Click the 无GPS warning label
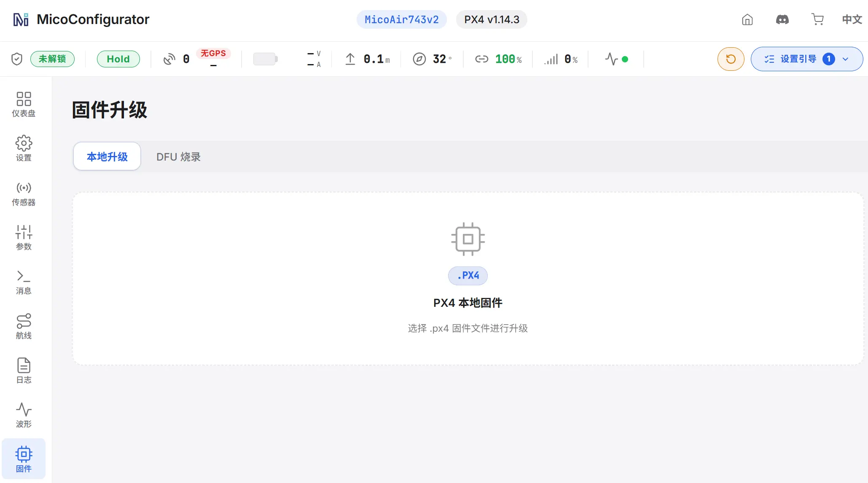868x483 pixels. [213, 54]
